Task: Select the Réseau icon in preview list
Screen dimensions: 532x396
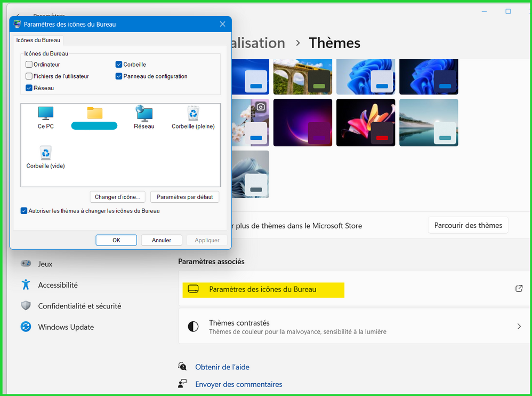Action: 144,117
